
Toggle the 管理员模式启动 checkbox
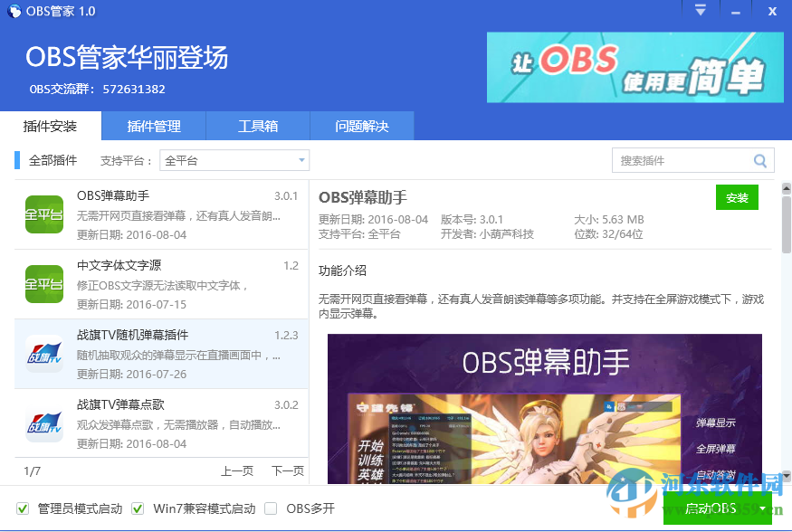[22, 508]
